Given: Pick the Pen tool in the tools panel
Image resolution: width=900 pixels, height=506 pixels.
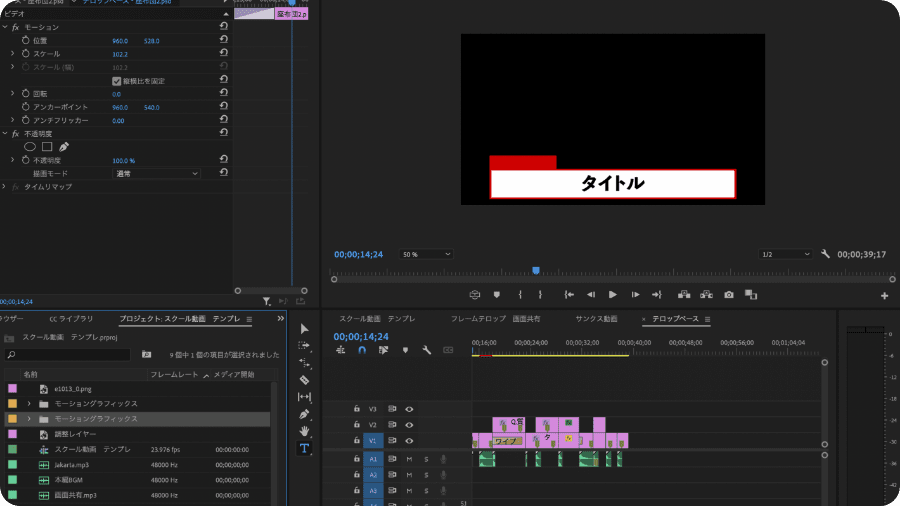Looking at the screenshot, I should [x=305, y=414].
